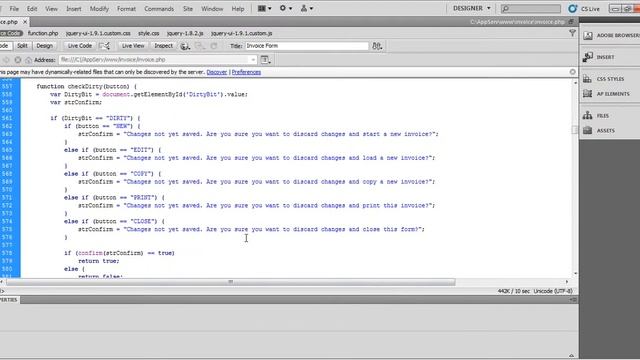The height and width of the screenshot is (360, 640).
Task: Click the filter related files funnel icon
Action: pyautogui.click(x=572, y=33)
